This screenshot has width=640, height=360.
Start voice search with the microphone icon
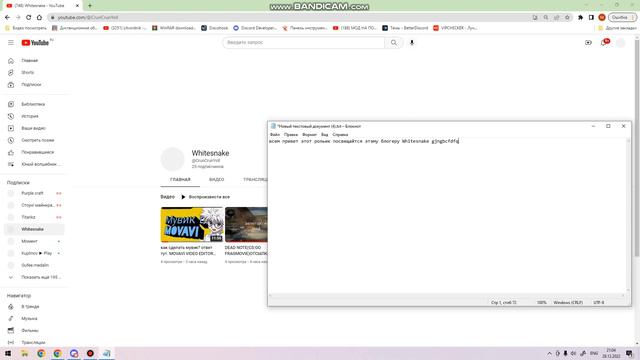point(412,42)
